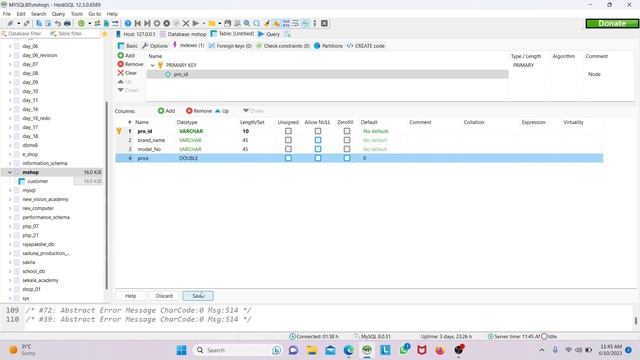Collapse the PRIMARY KEY index node
This screenshot has height=360, width=640.
click(x=152, y=65)
